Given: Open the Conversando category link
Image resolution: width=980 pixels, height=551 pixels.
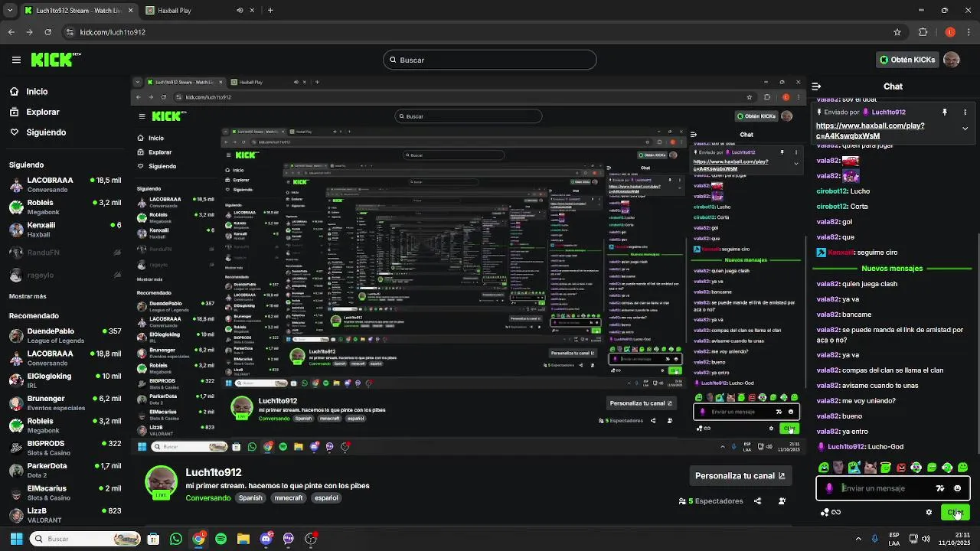Looking at the screenshot, I should pos(208,498).
